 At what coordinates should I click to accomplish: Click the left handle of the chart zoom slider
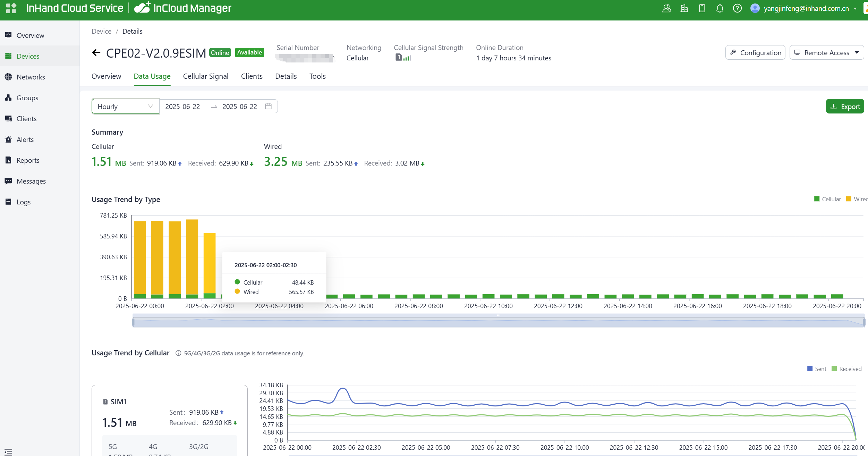[133, 322]
